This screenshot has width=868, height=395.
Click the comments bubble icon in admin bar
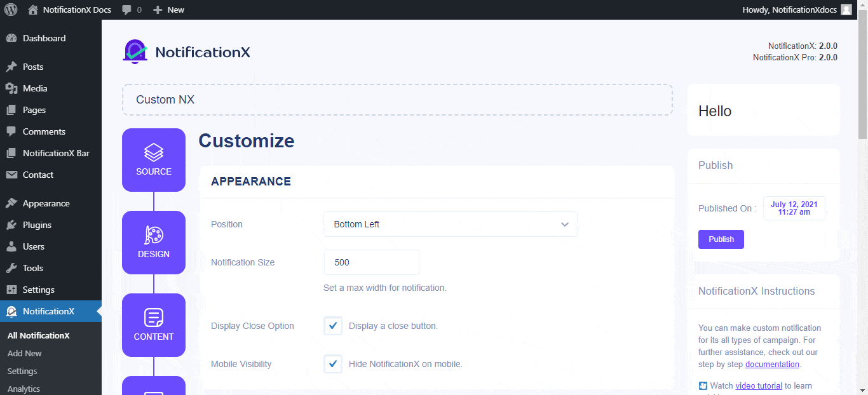(126, 10)
